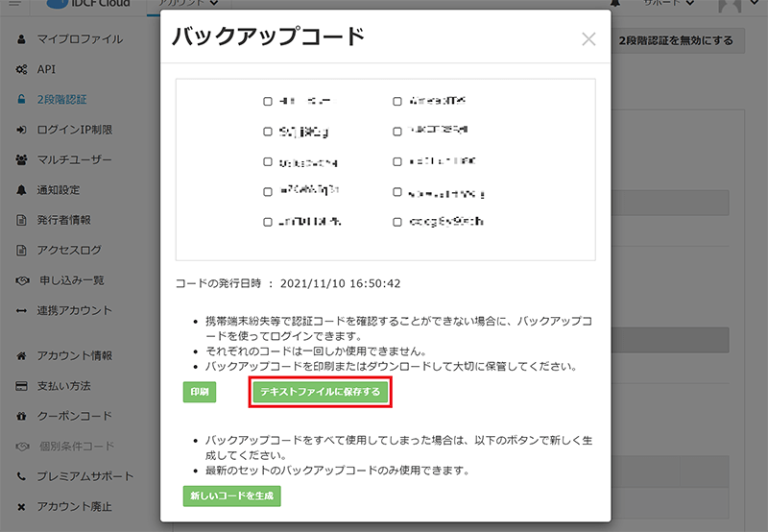Click the 印刷 print button
The image size is (768, 532).
point(199,392)
